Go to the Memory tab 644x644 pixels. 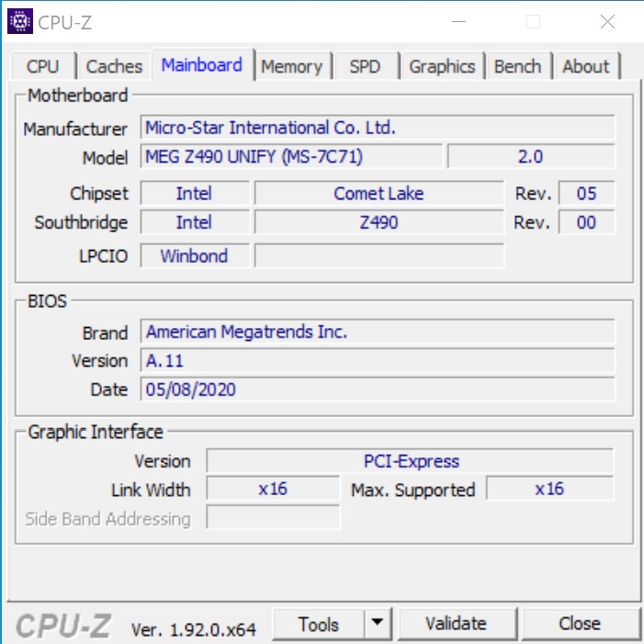tap(292, 66)
